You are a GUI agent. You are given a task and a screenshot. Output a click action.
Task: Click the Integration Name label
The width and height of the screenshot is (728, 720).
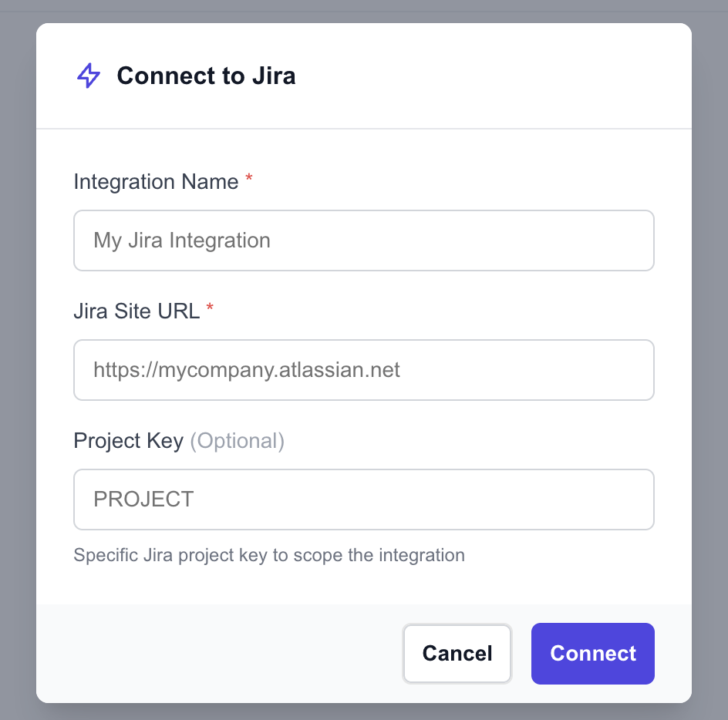[x=156, y=181]
